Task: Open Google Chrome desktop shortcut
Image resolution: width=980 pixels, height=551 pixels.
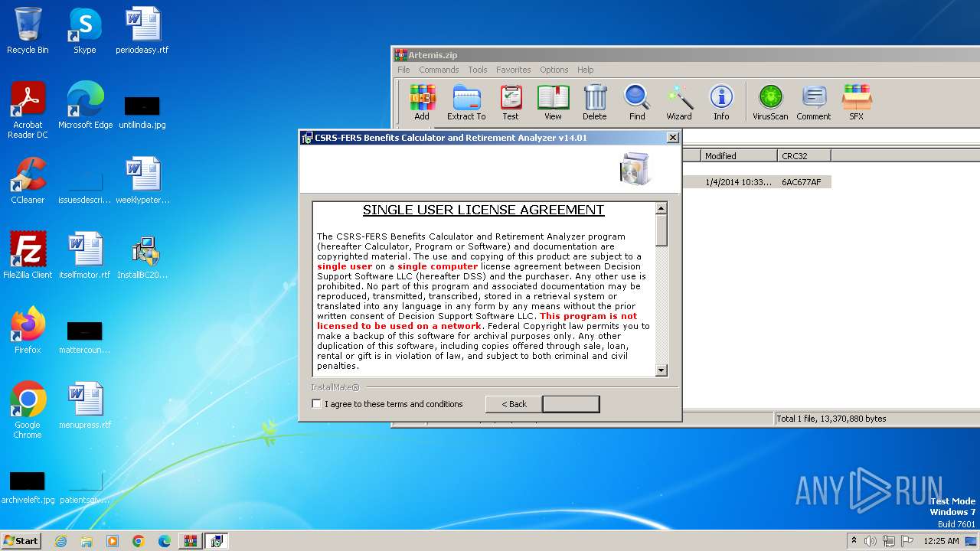Action: click(28, 410)
